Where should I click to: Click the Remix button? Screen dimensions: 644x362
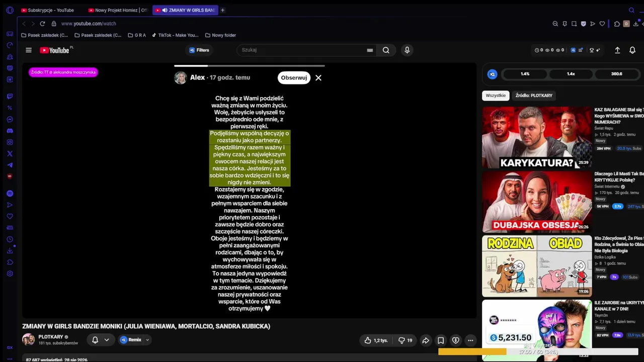click(131, 340)
